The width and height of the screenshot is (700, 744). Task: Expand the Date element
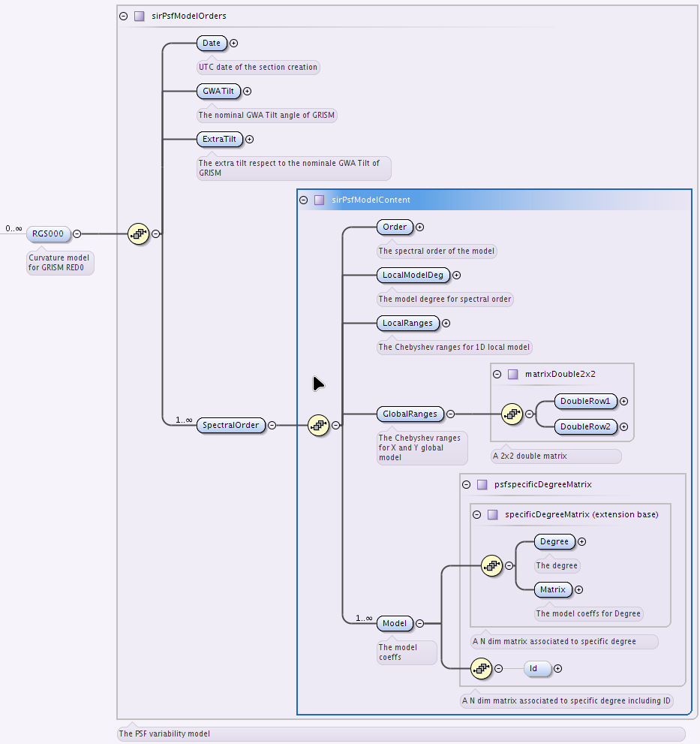[x=234, y=44]
